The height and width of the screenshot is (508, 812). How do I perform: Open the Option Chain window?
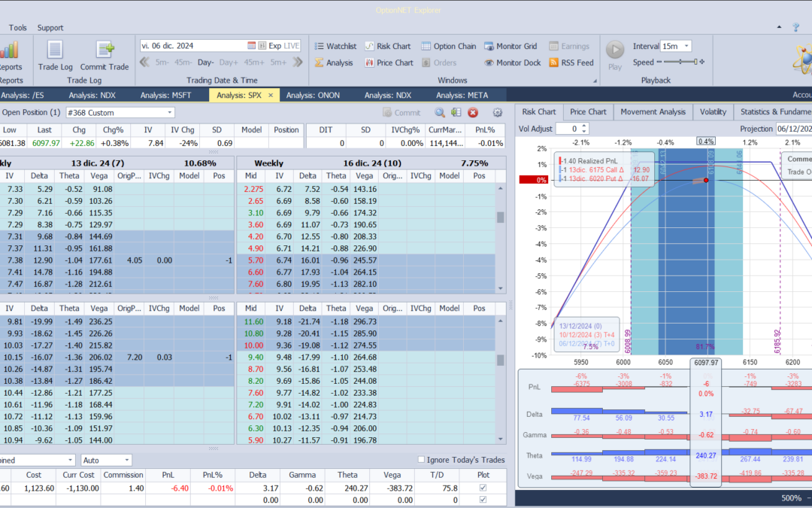point(448,46)
